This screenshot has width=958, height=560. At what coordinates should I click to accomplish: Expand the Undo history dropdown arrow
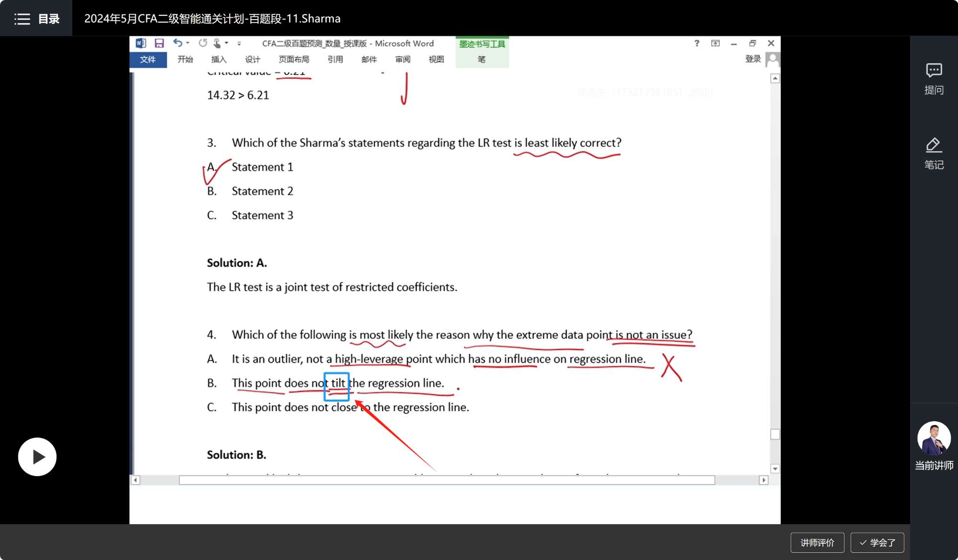click(188, 43)
